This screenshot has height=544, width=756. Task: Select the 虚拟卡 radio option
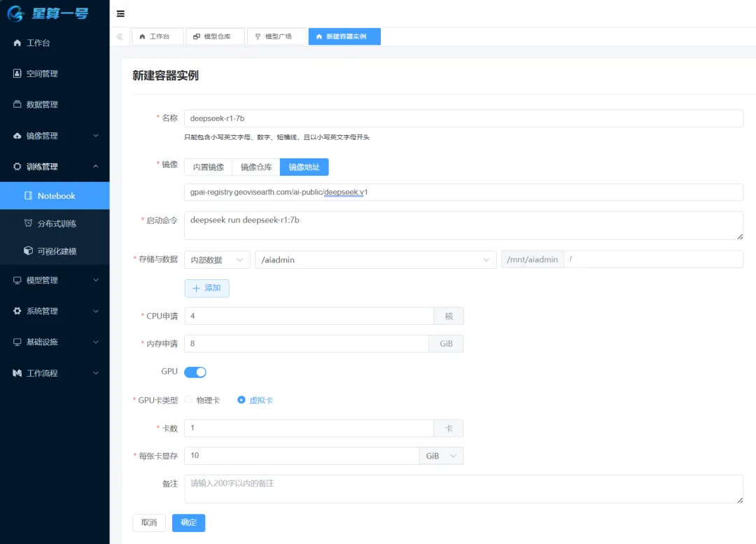(241, 400)
